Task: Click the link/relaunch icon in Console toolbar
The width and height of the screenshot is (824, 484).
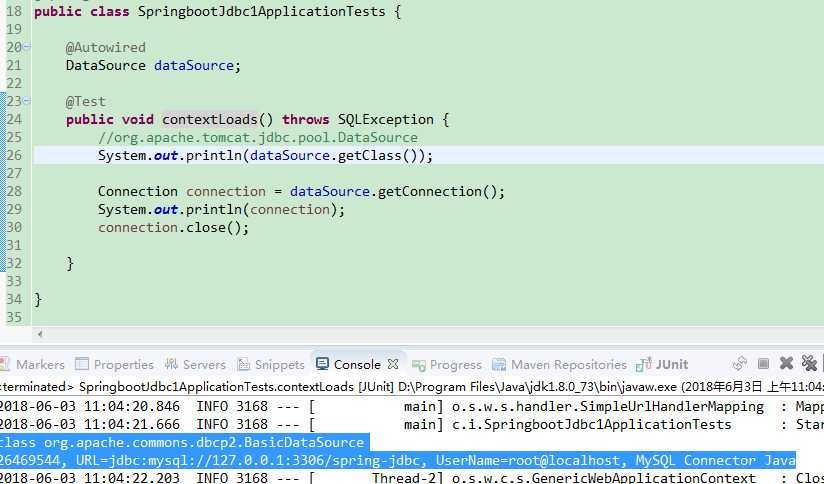Action: click(740, 363)
